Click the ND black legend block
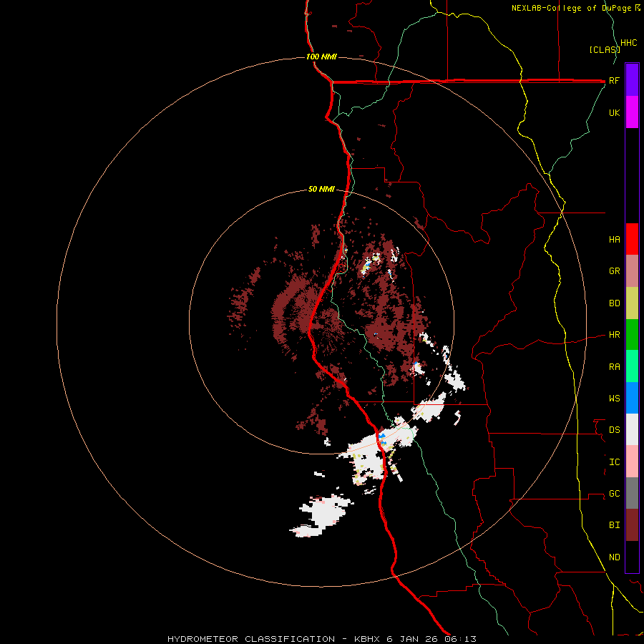Viewport: 644px width, 644px height. coord(632,557)
